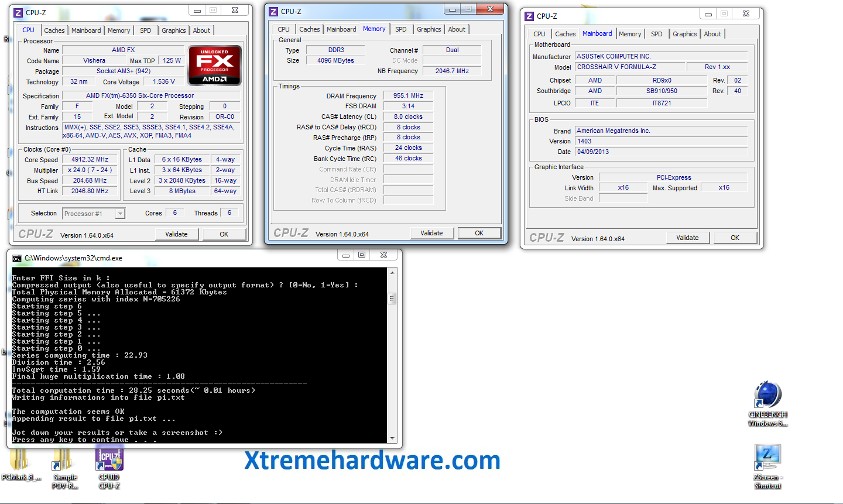
Task: Close the CPU tab CPU-Z window
Action: point(235,10)
